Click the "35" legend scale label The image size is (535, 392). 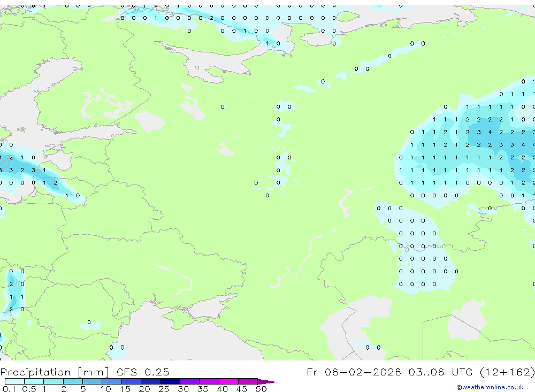[x=203, y=389]
